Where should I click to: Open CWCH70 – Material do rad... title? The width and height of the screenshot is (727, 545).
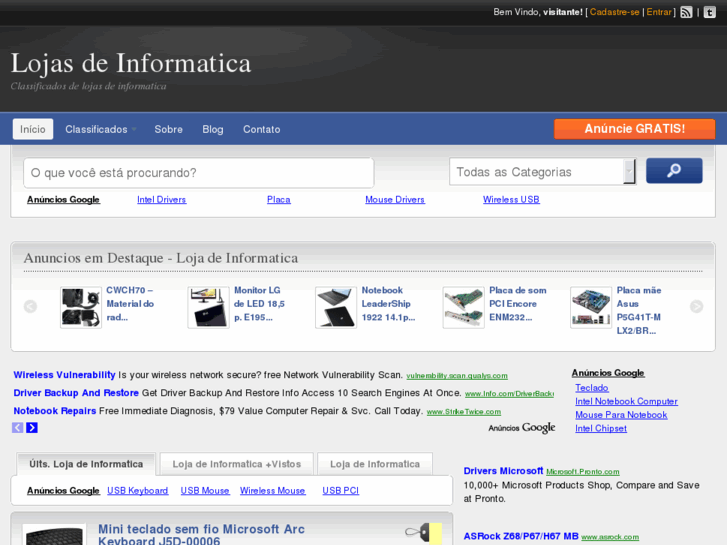[x=130, y=304]
